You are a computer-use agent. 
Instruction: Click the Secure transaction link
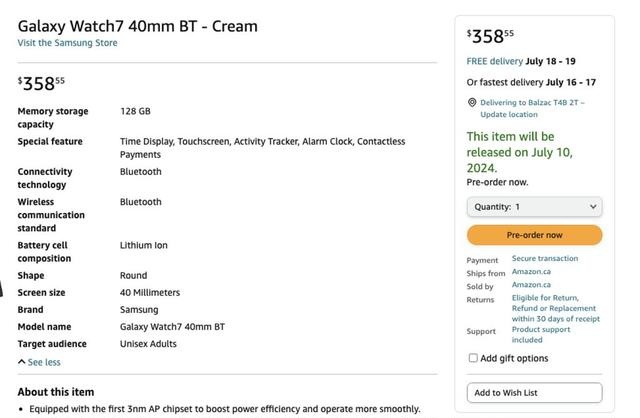click(545, 259)
